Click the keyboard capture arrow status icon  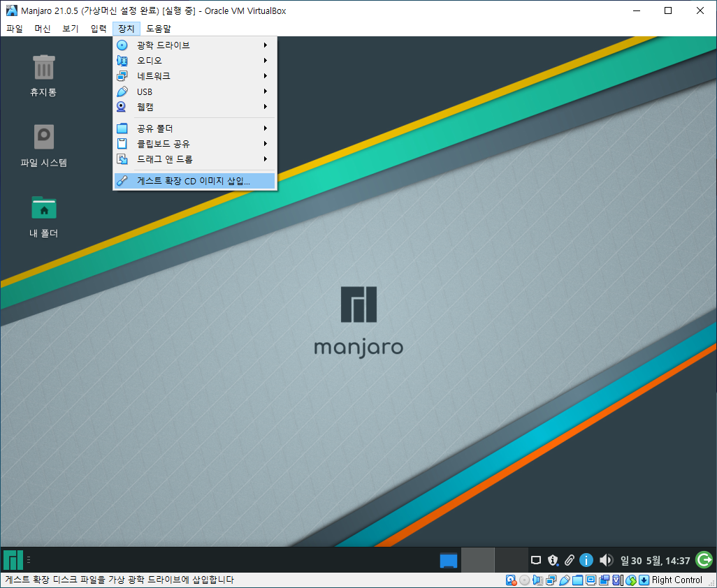(644, 580)
